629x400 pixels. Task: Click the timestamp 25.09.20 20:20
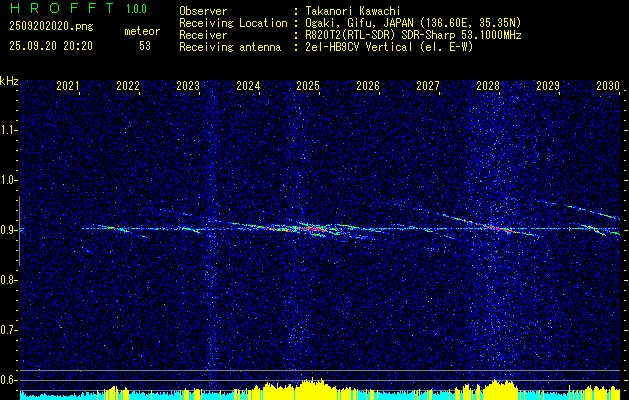51,46
